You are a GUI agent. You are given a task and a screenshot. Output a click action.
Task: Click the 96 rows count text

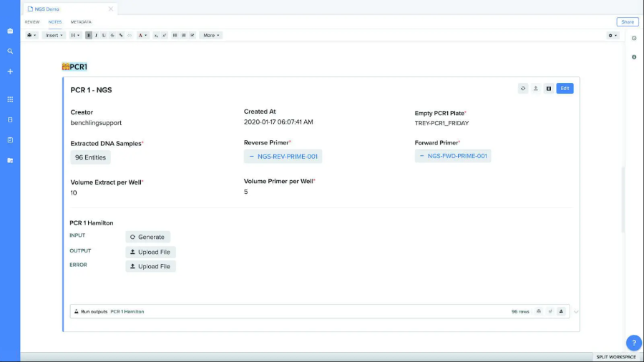click(520, 311)
